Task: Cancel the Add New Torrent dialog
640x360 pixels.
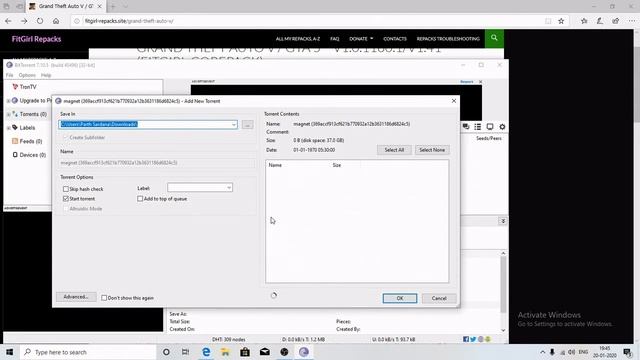Action: point(439,298)
